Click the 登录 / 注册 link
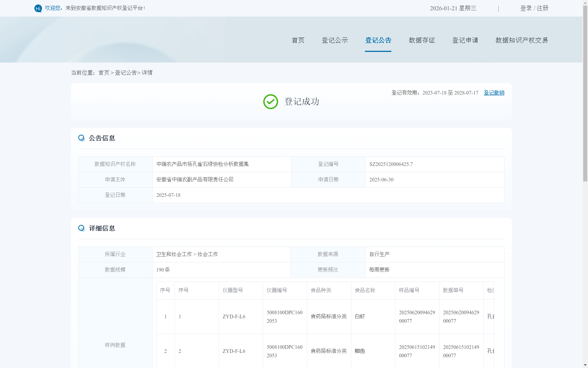Screen dimensions: 588x368 point(534,8)
